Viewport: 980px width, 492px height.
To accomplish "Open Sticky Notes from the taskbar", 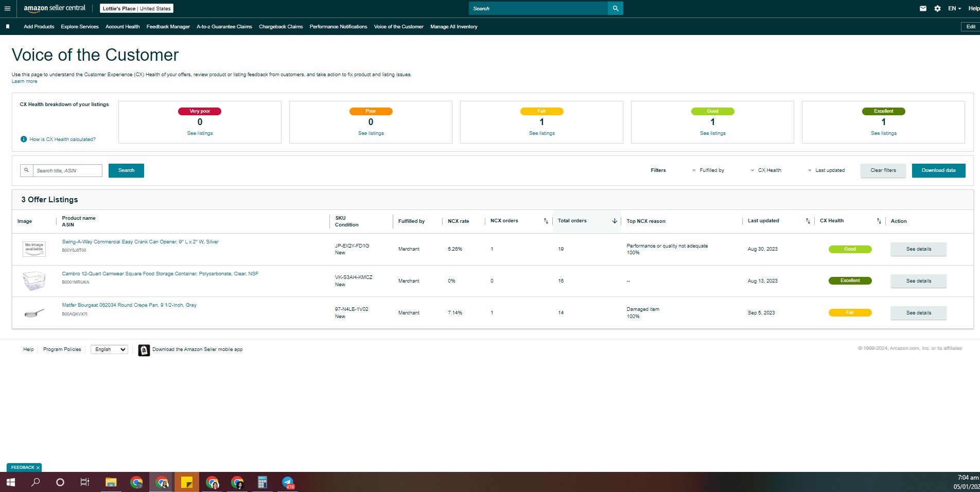I will click(187, 482).
